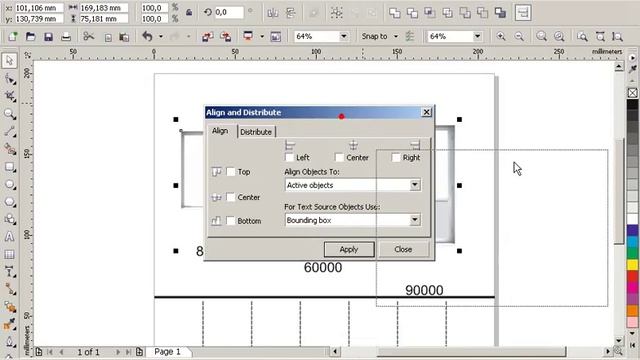Expand the Application launcher arrow

(x=262, y=37)
